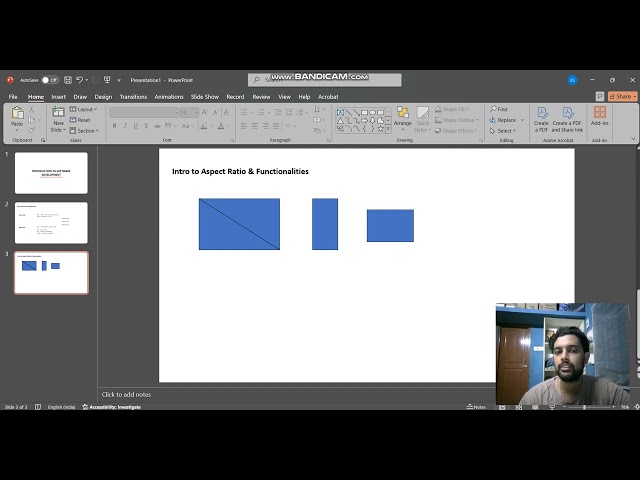Click Accessibility: Investigate in status bar
This screenshot has height=480, width=640.
(111, 407)
